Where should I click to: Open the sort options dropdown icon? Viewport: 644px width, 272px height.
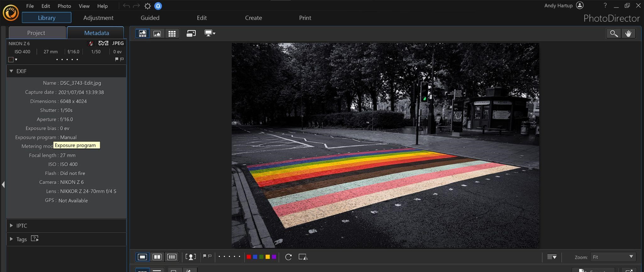552,257
